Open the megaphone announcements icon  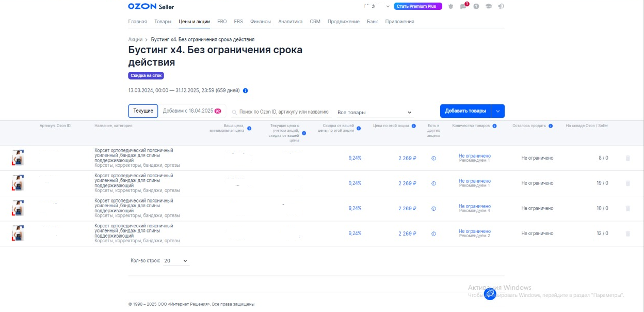[x=501, y=7]
